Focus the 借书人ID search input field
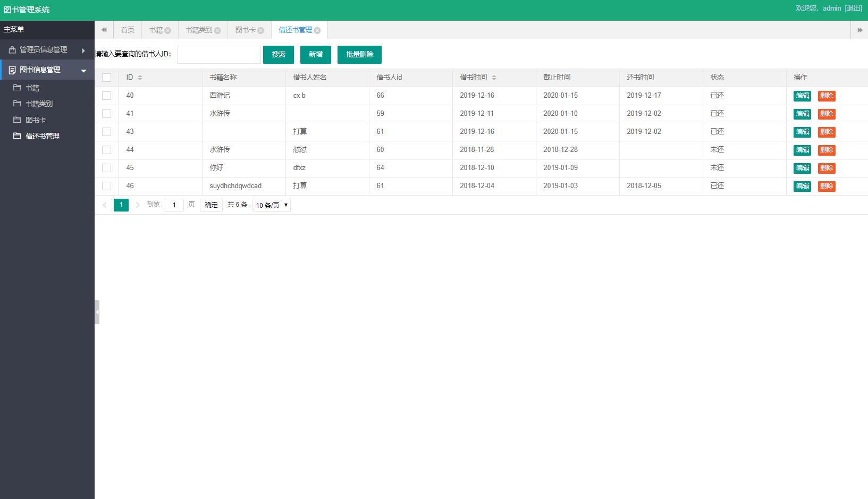Screen dimensions: 868x499 tap(219, 55)
